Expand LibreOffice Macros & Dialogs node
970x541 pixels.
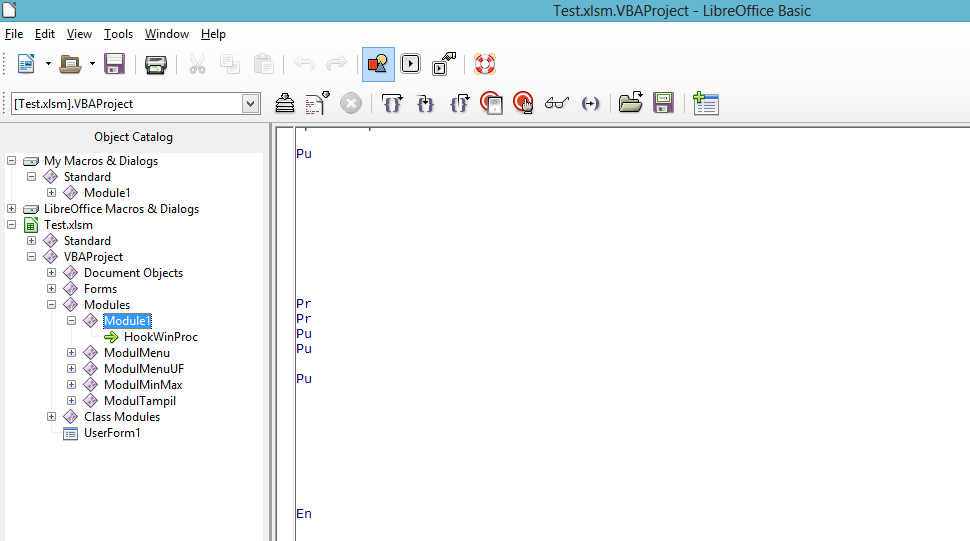pyautogui.click(x=11, y=208)
